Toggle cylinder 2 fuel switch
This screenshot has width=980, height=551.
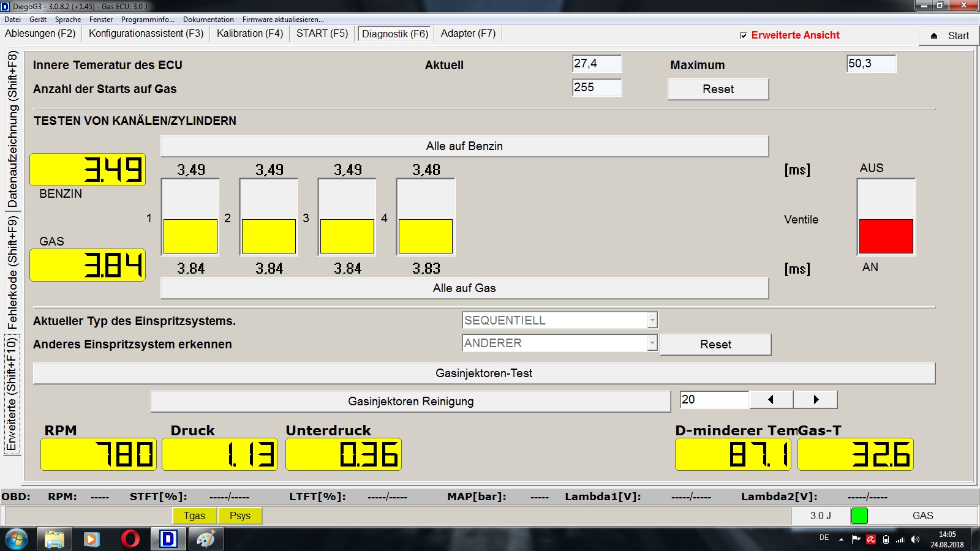(269, 217)
